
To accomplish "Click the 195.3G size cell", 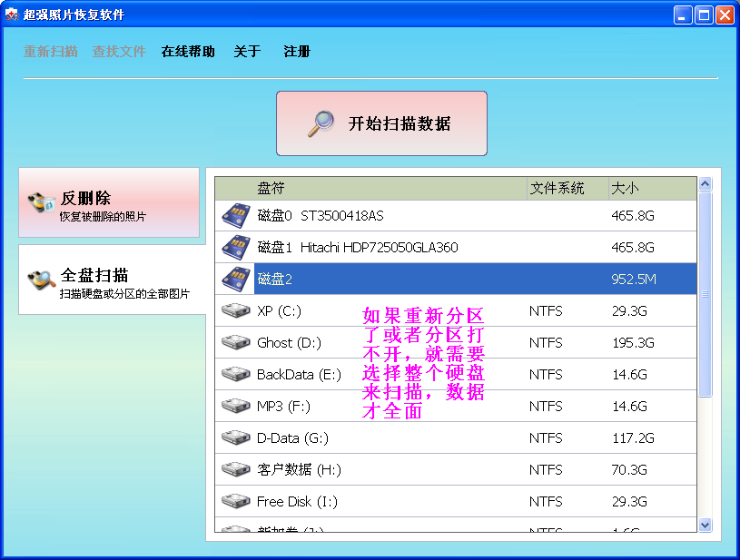I will coord(633,342).
